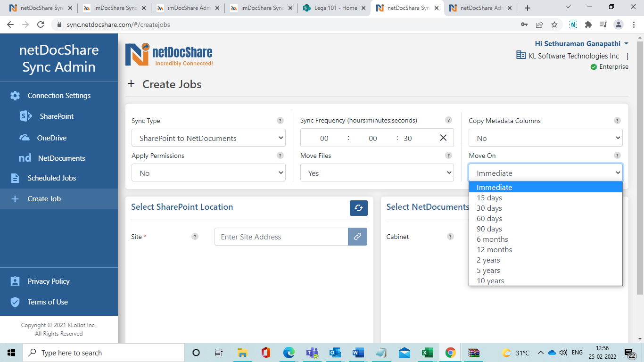This screenshot has width=644, height=362.
Task: Click the Sync Frequency minutes field
Action: (373, 138)
